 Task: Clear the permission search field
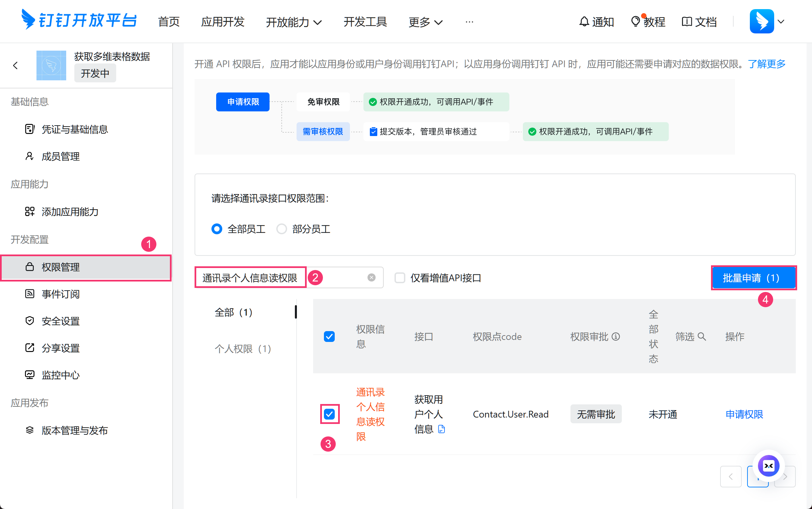coord(371,277)
